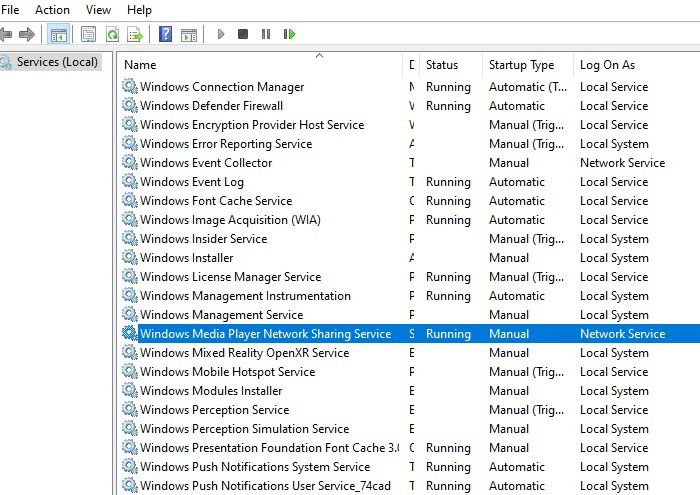
Task: Open the Properties toolbar icon
Action: click(88, 34)
